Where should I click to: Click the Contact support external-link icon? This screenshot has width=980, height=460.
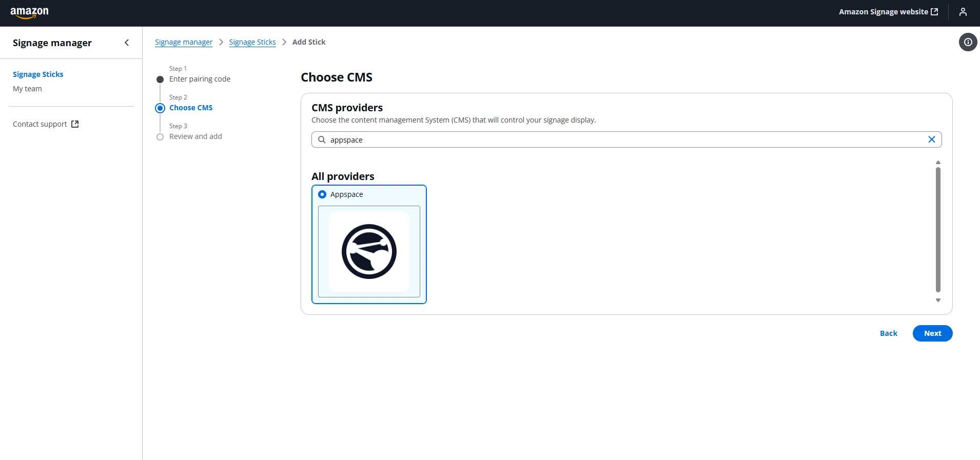(x=75, y=124)
